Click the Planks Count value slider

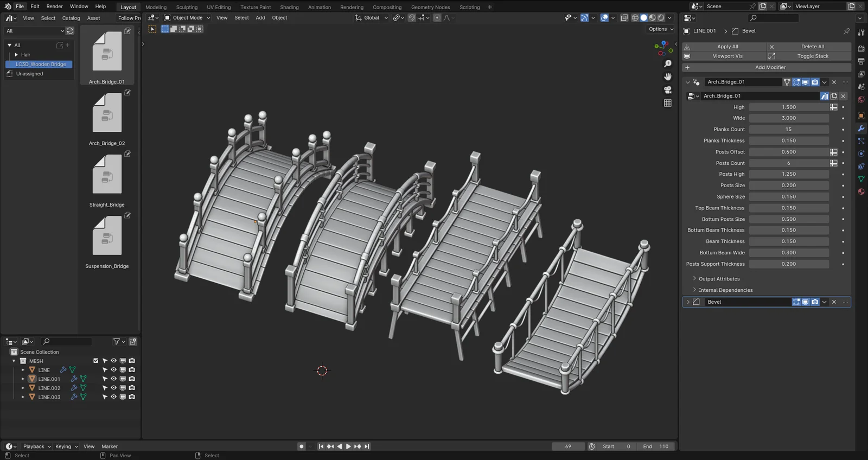tap(788, 130)
